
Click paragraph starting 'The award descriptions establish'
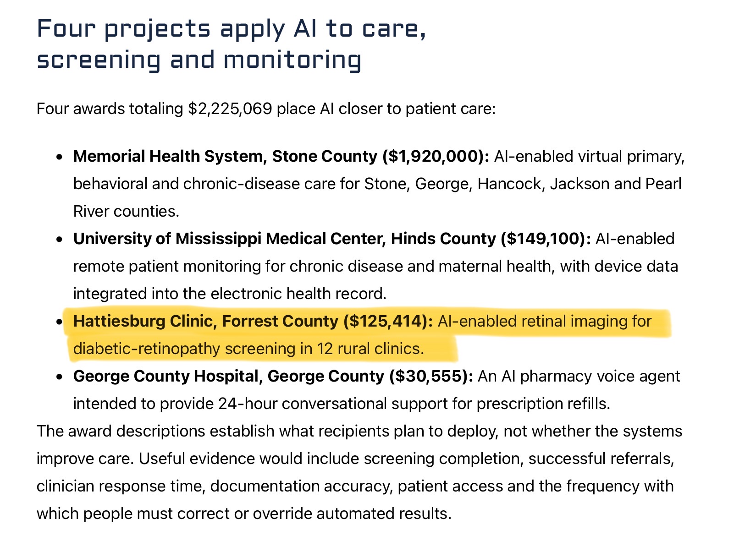tap(359, 472)
